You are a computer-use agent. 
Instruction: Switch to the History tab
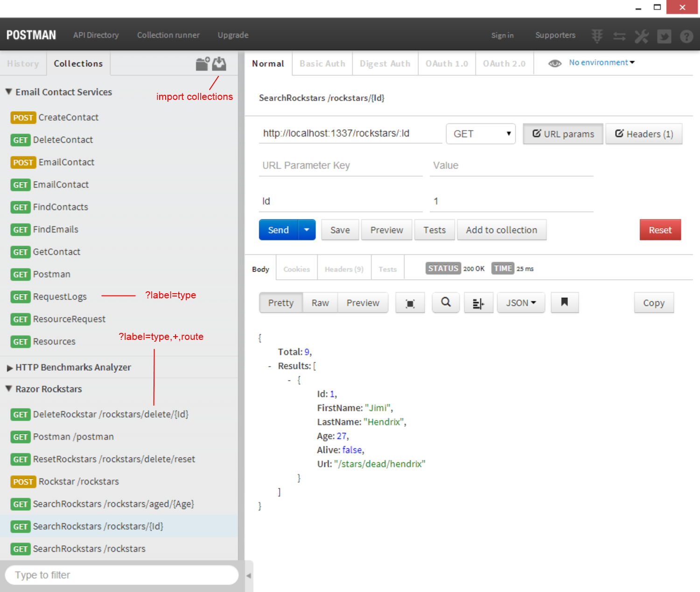pyautogui.click(x=23, y=63)
